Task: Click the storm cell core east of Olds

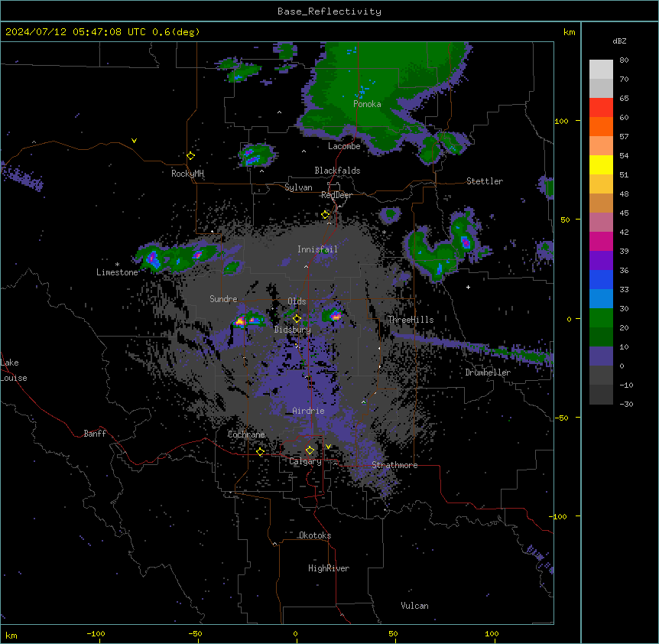Action: [336, 315]
